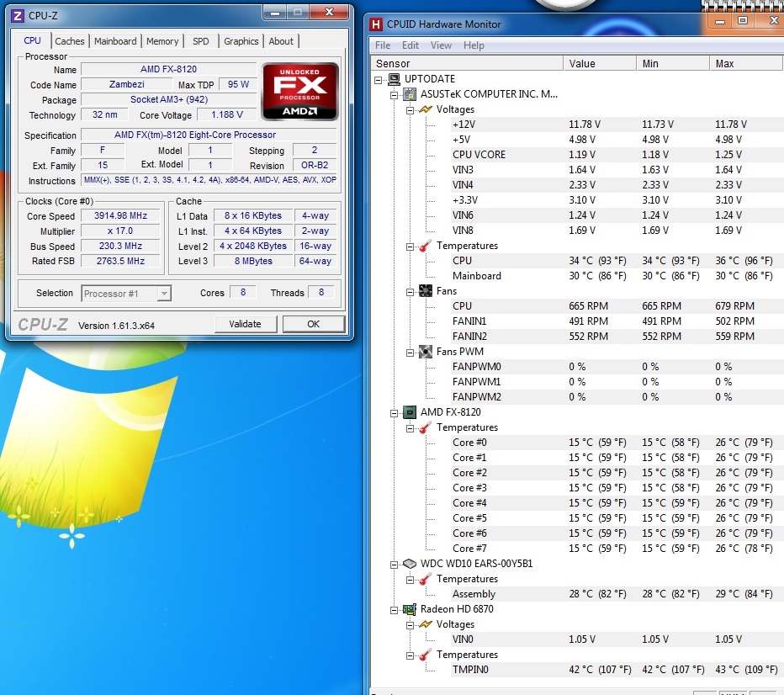Image resolution: width=784 pixels, height=695 pixels.
Task: Open the View menu in HWMonitor
Action: pos(441,45)
